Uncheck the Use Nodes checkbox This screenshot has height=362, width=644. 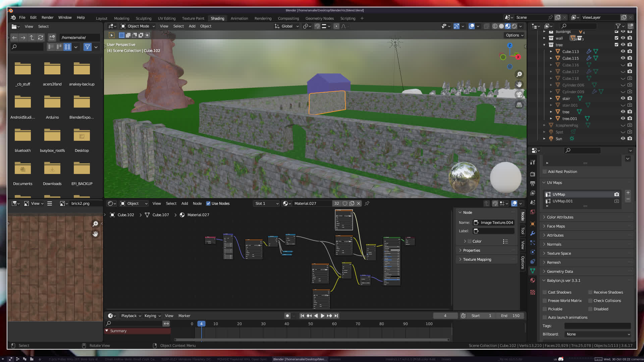tap(208, 203)
